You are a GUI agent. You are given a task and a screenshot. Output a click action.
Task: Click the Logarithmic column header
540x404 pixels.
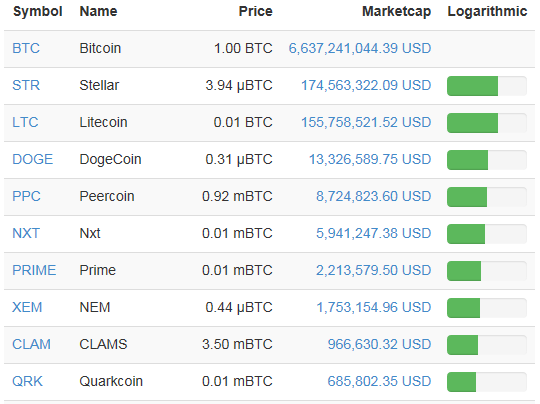point(487,11)
